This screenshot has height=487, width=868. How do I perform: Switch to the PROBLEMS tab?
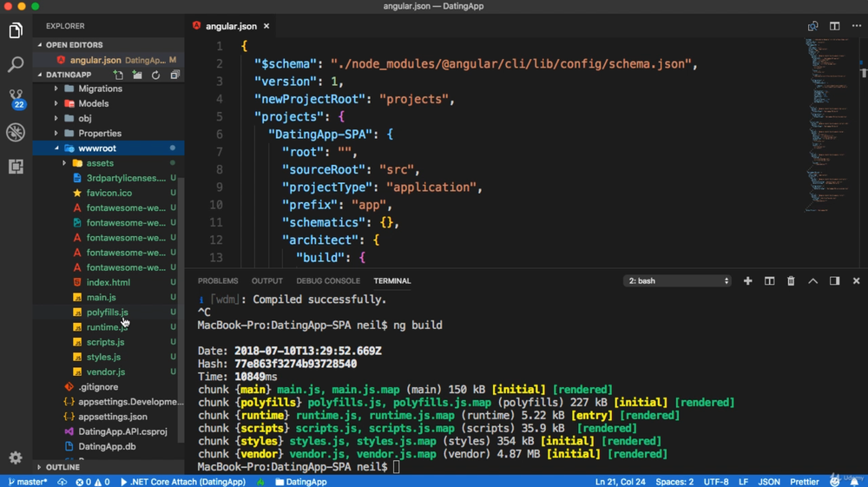(218, 281)
